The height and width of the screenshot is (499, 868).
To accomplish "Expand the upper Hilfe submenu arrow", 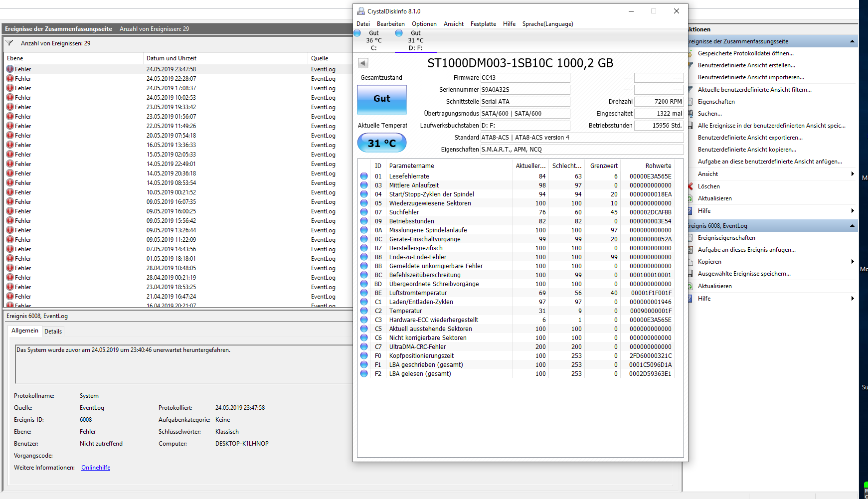I will pos(853,211).
